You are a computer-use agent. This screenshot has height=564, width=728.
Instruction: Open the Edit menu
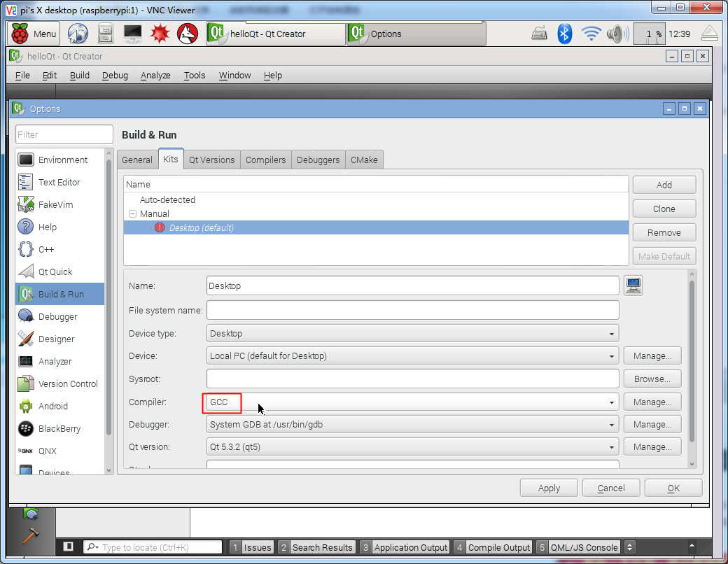49,75
